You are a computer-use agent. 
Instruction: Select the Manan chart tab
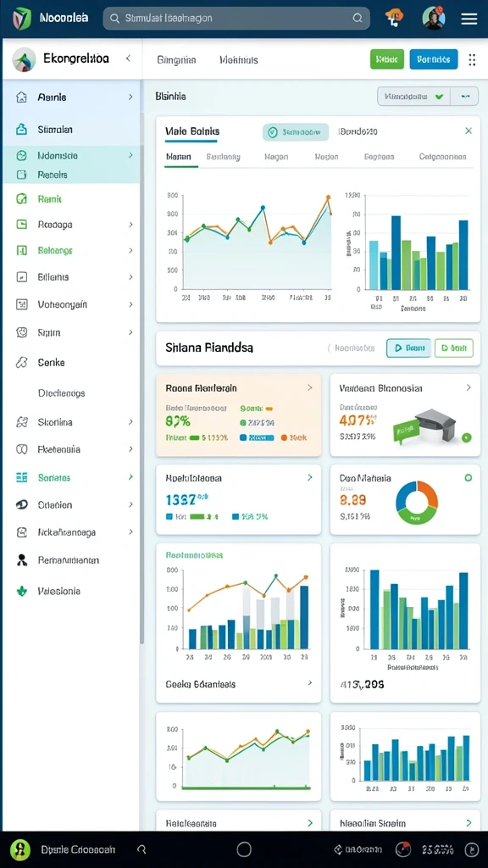coord(178,157)
